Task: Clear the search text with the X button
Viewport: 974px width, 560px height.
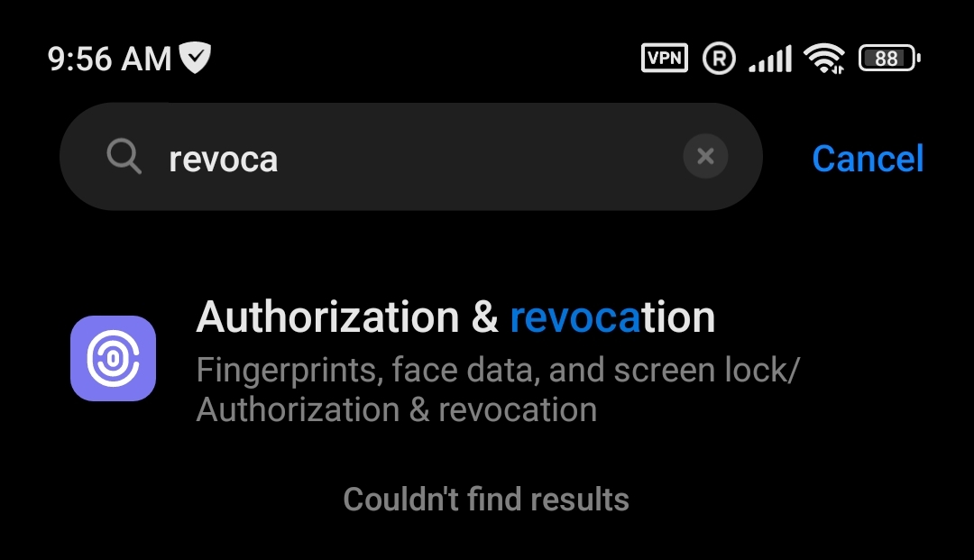Action: tap(705, 156)
